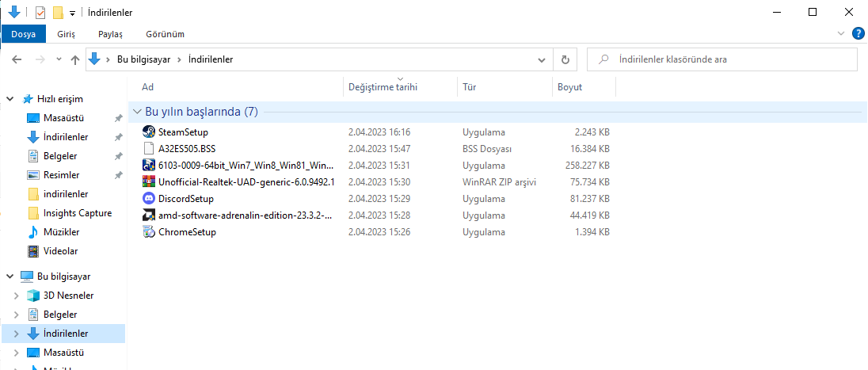Click Bu bilgisayar in the address breadcrumb
The width and height of the screenshot is (868, 370).
pos(143,60)
